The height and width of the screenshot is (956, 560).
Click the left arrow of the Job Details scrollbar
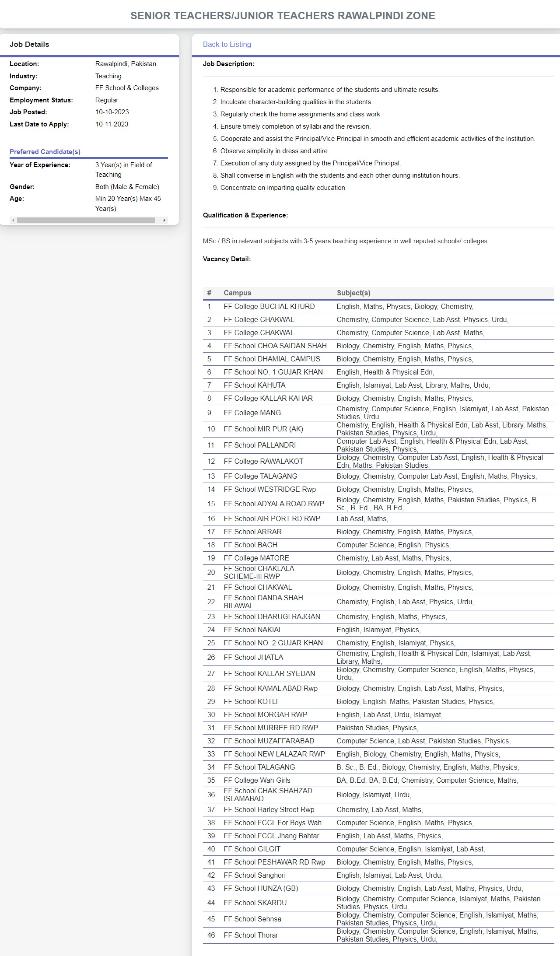pos(13,221)
